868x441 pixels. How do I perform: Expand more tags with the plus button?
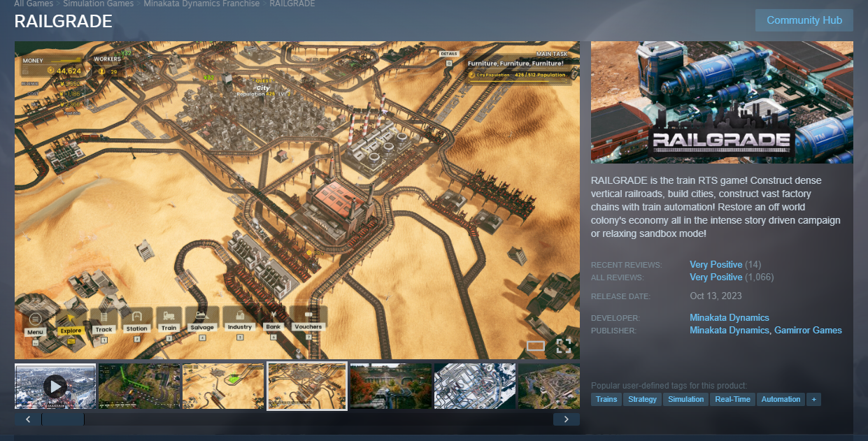click(x=813, y=399)
